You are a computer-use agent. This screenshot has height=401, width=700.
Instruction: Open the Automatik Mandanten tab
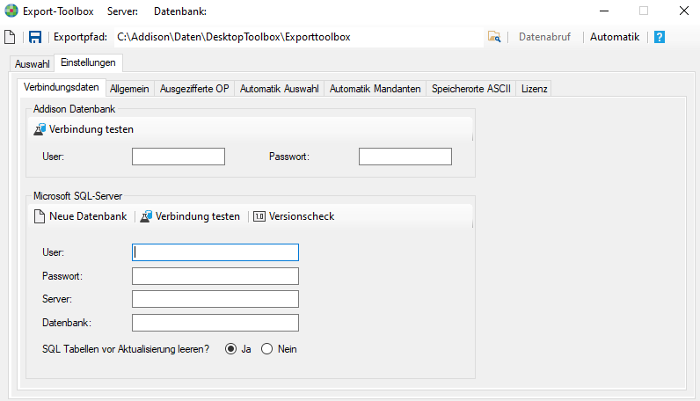[375, 89]
